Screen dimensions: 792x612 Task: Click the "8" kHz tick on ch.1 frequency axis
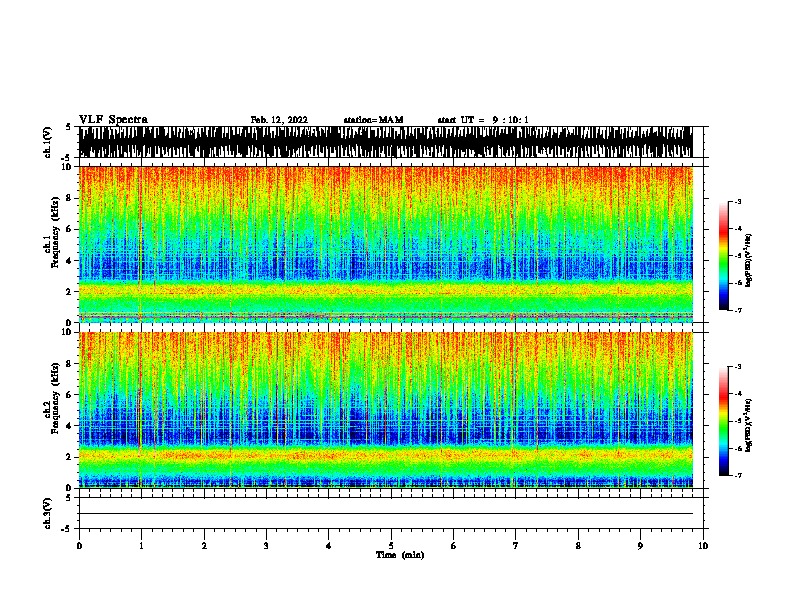point(70,198)
